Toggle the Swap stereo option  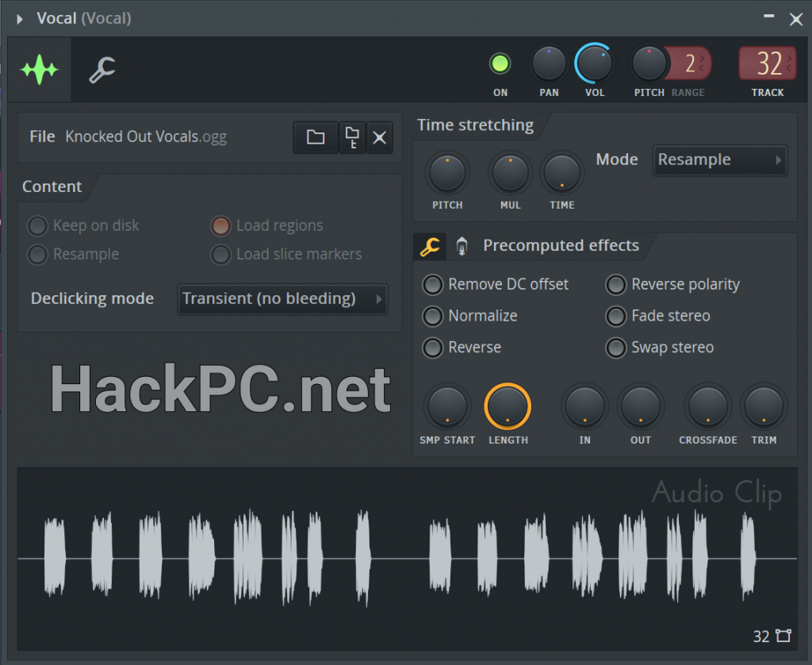[x=615, y=348]
